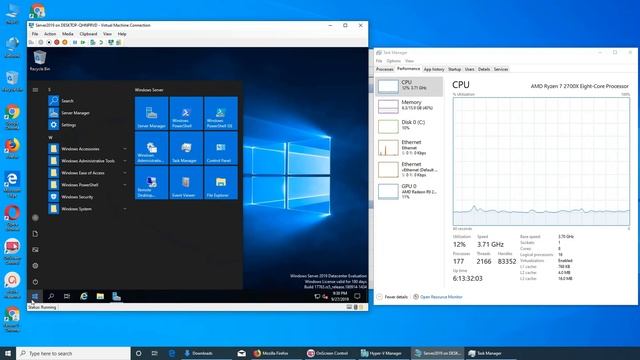Switch to the App history tab
640x360 pixels.
434,69
